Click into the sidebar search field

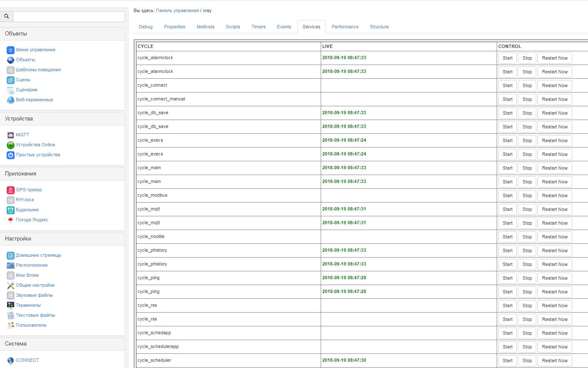point(69,16)
